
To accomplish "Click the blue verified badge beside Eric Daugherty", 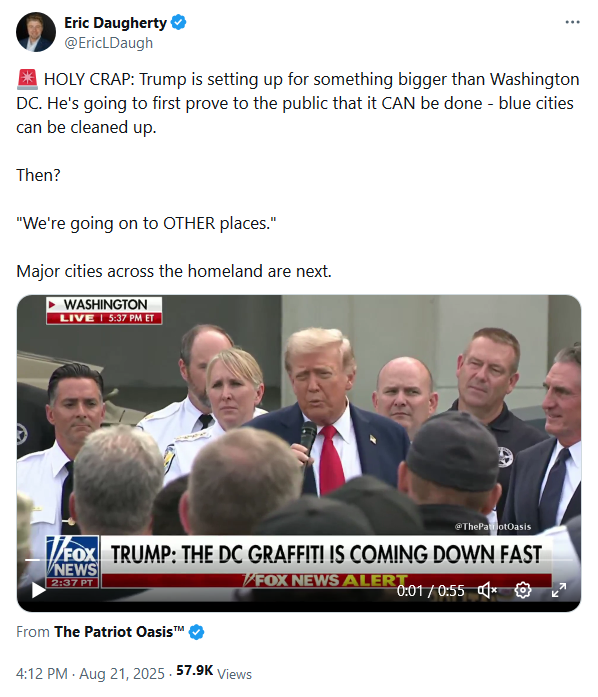I will click(179, 22).
